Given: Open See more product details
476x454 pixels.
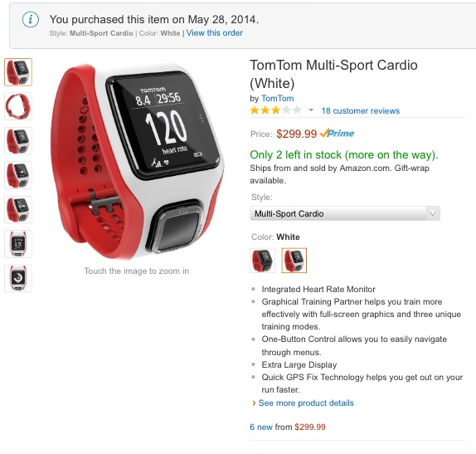Looking at the screenshot, I should [306, 403].
